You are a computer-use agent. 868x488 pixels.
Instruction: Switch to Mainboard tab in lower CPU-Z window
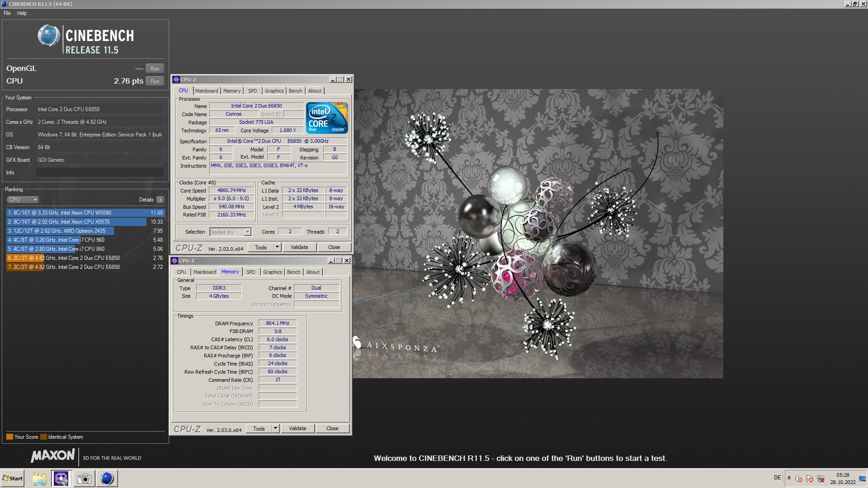(x=205, y=272)
